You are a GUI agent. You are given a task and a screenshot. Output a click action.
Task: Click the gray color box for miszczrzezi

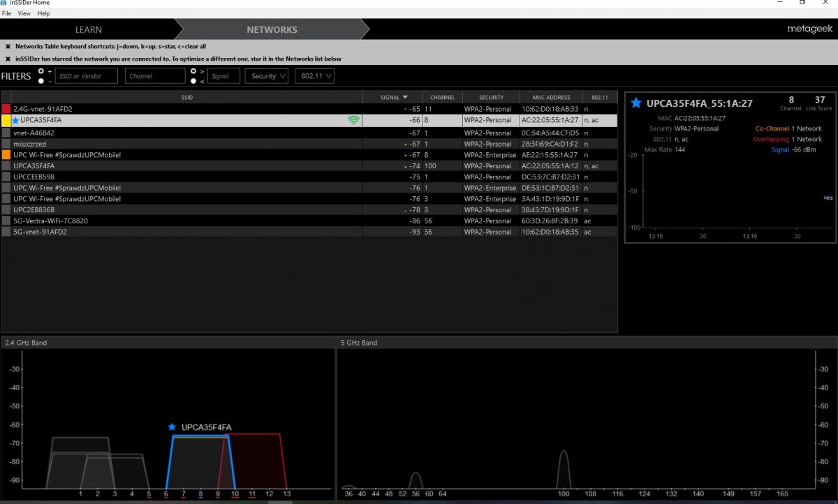6,144
